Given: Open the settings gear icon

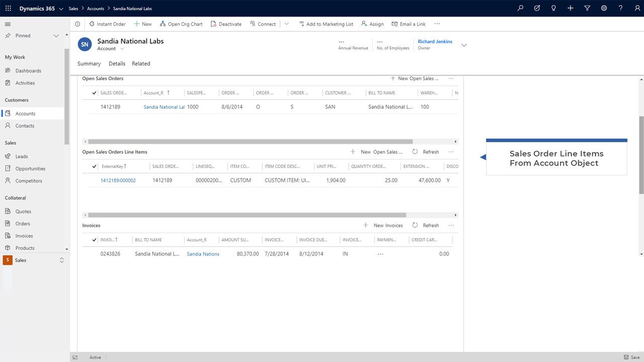Looking at the screenshot, I should (x=604, y=9).
